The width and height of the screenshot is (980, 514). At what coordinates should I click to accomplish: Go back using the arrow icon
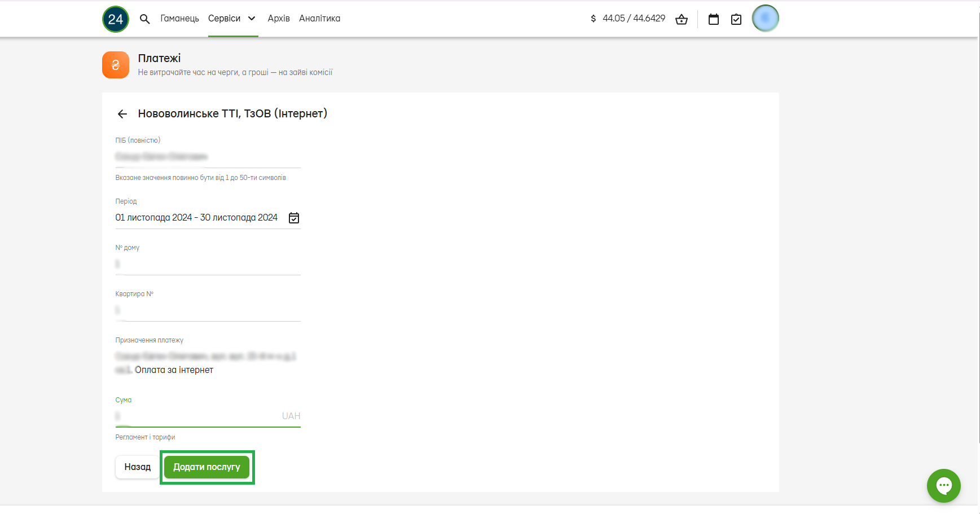coord(122,114)
